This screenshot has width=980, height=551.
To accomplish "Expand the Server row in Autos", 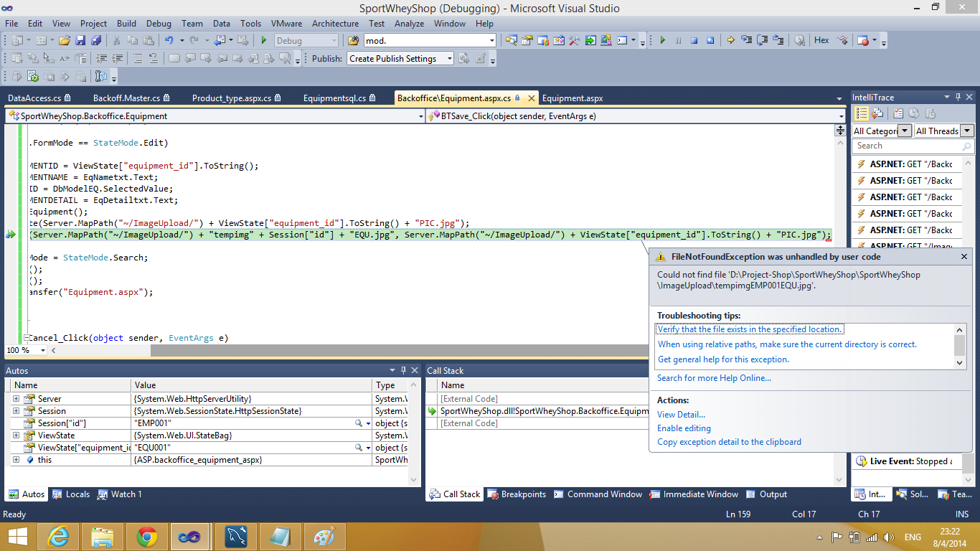I will (x=16, y=399).
